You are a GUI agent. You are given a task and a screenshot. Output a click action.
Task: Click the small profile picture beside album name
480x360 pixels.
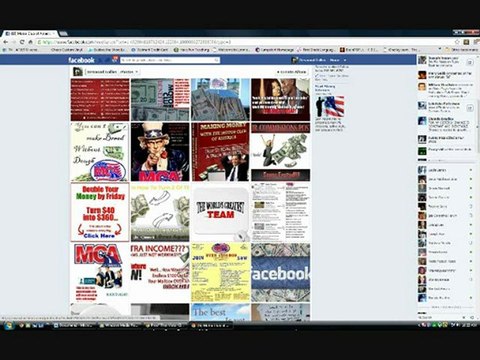[78, 72]
